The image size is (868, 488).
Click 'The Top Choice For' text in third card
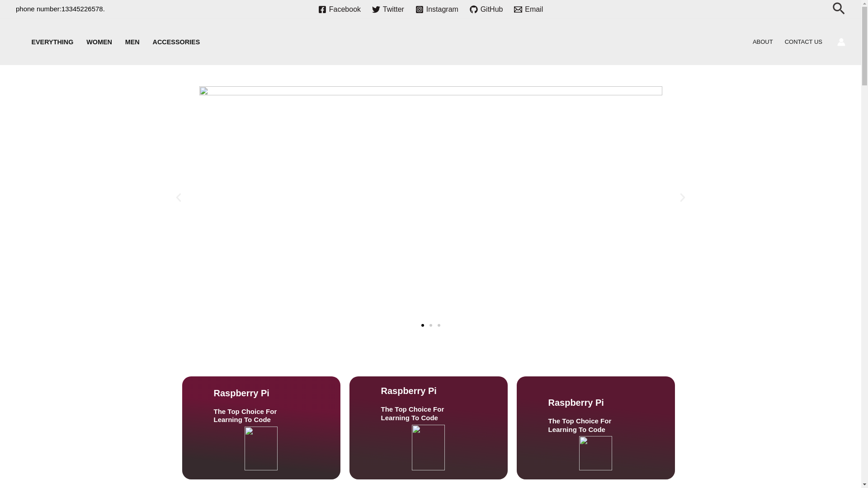(x=580, y=421)
